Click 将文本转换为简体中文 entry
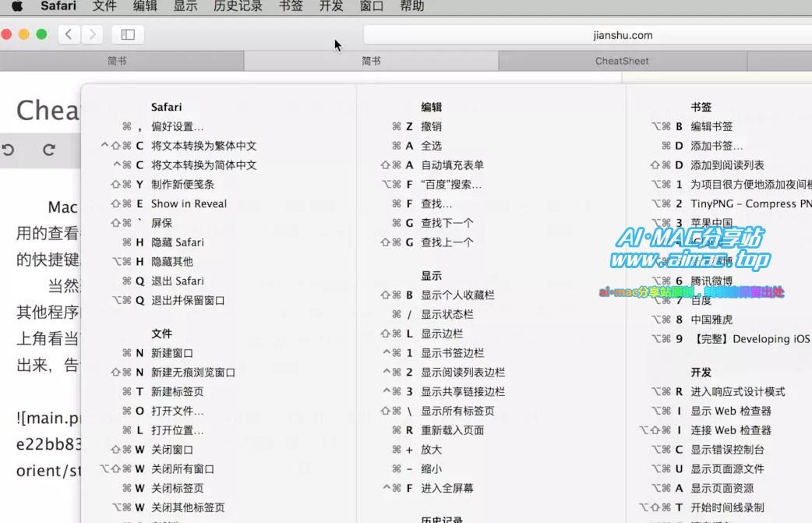The image size is (812, 523). (204, 165)
